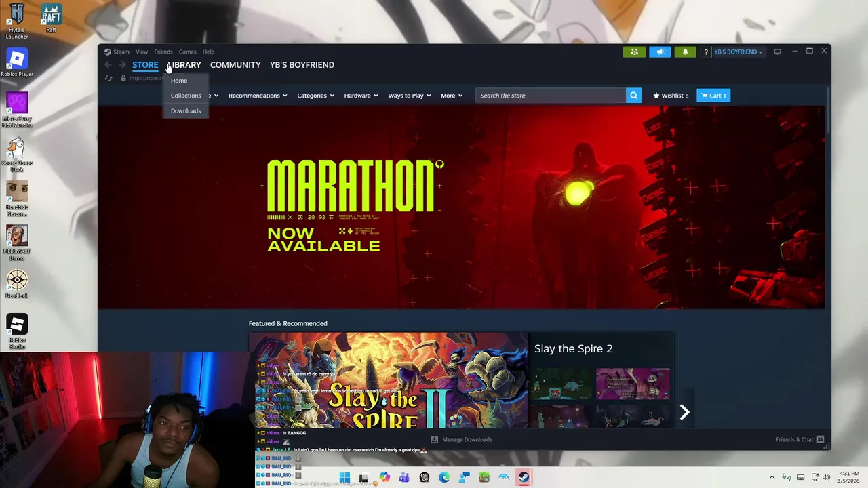Screen dimensions: 868x488
Task: Open Microsoft Teams taskbar icon
Action: point(404,477)
